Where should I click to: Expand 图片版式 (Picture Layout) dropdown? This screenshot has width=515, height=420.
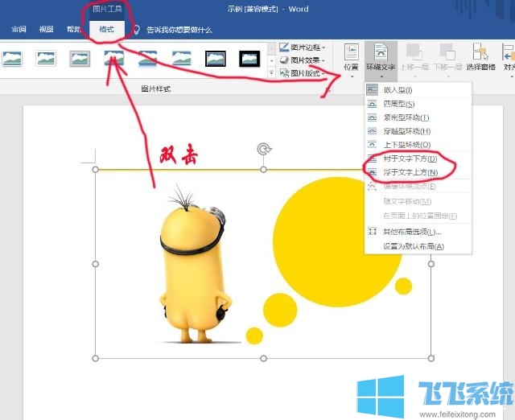click(x=305, y=73)
